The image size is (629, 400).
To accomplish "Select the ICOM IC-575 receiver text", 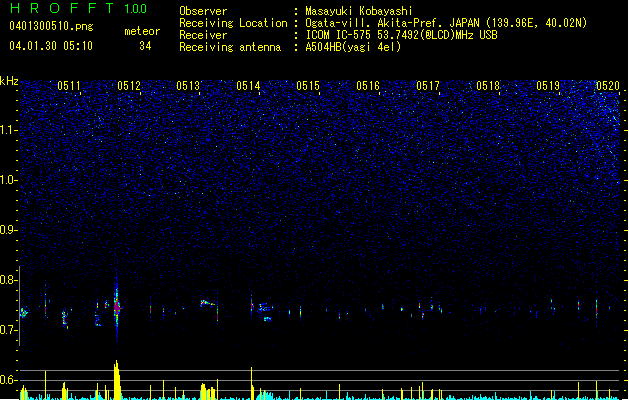I will pyautogui.click(x=401, y=35).
